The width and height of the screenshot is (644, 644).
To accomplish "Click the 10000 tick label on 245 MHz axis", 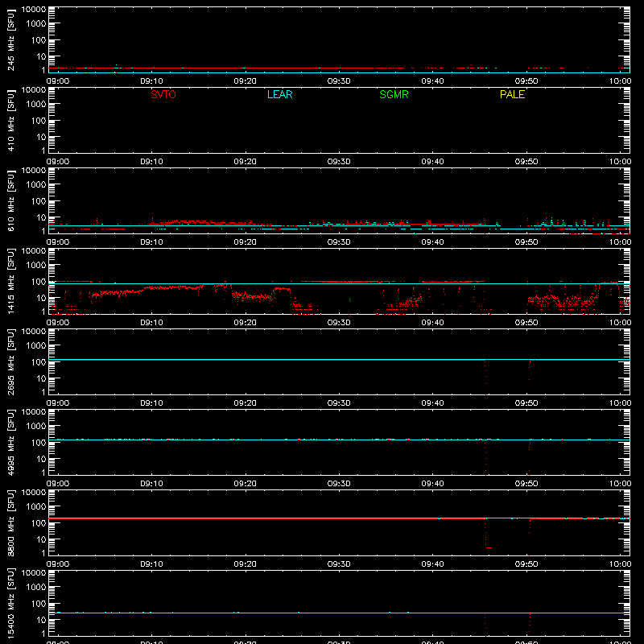I will point(34,10).
